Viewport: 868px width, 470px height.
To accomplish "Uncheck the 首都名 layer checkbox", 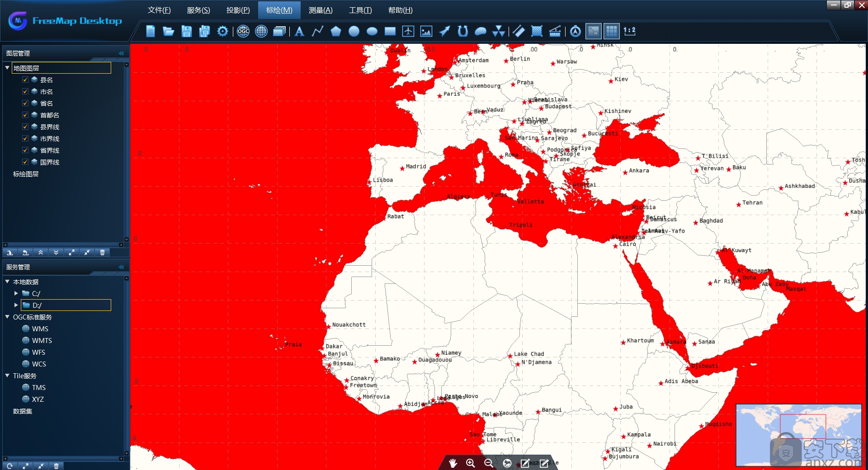I will (25, 115).
